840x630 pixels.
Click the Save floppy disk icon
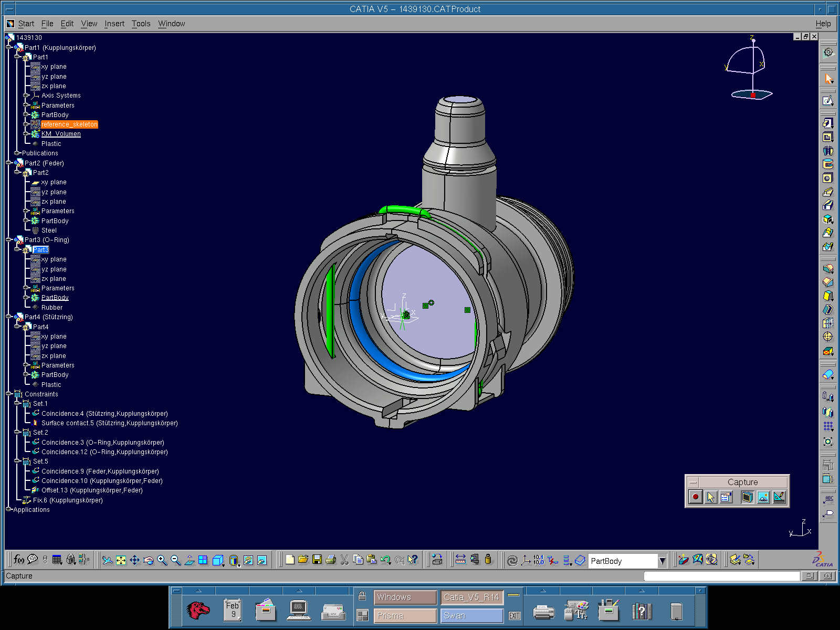(317, 560)
